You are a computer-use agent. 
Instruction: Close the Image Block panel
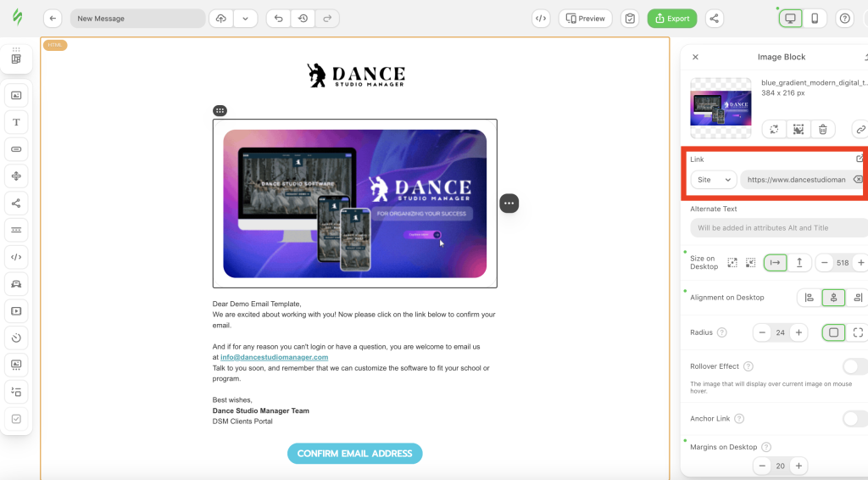point(695,57)
